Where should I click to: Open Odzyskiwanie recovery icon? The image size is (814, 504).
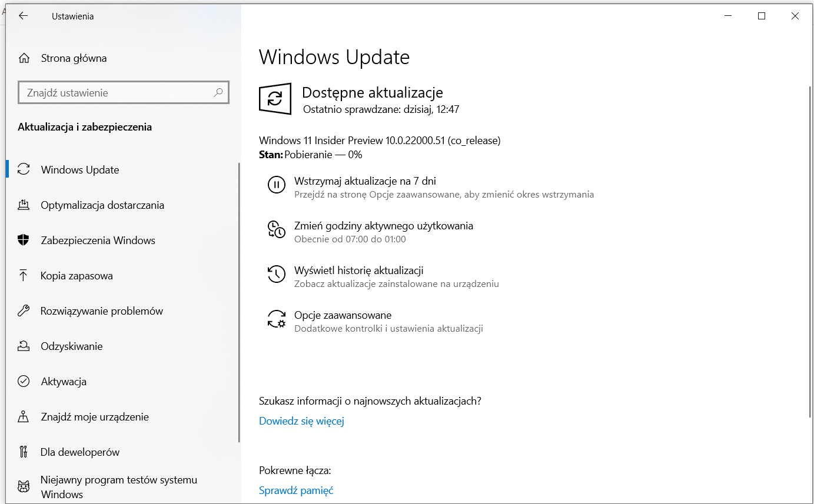(x=24, y=346)
